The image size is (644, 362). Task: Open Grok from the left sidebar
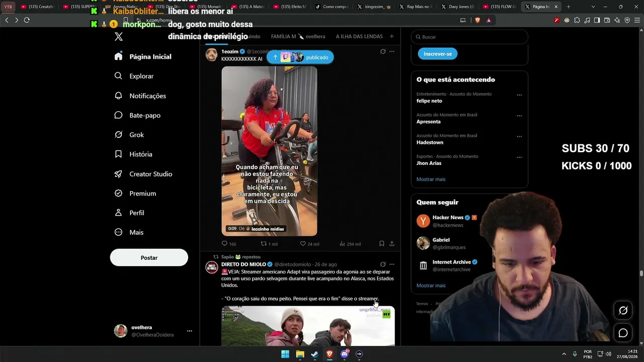pyautogui.click(x=129, y=135)
